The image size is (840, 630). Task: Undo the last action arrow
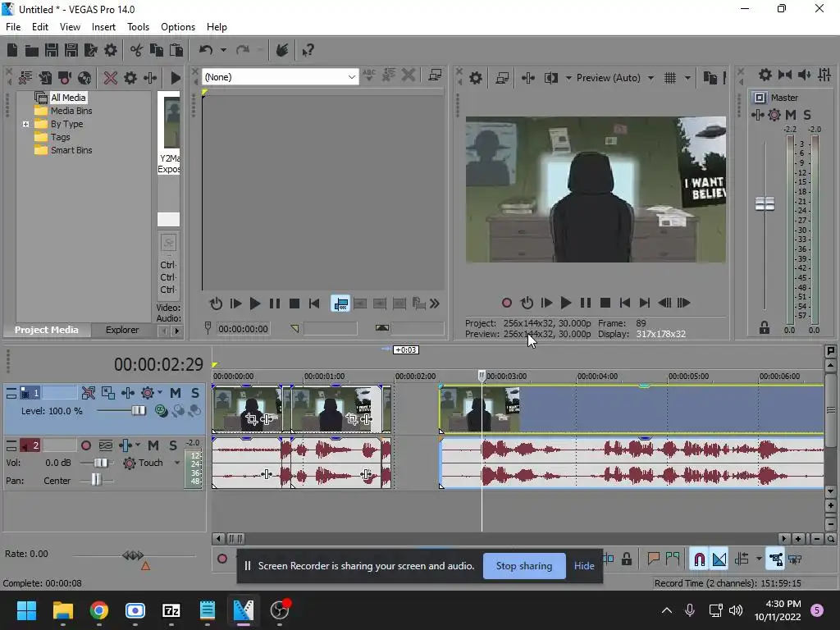(206, 50)
